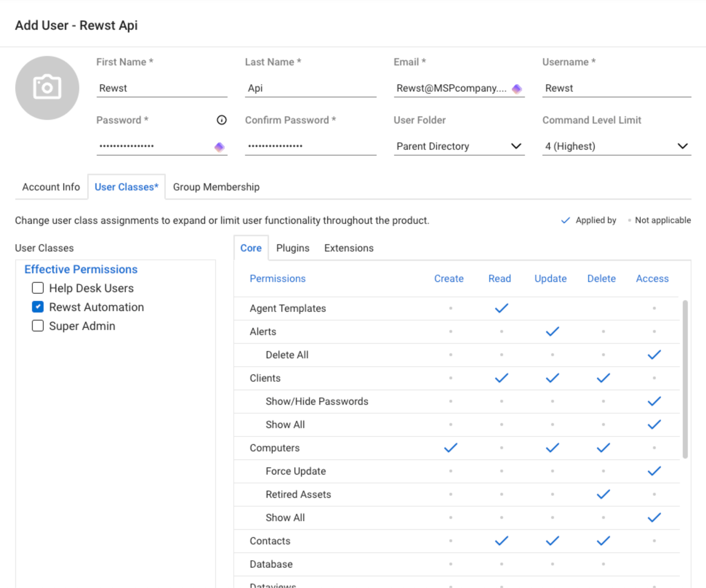Screen dimensions: 706x588
Task: Click the purple icon in Email field
Action: [517, 89]
